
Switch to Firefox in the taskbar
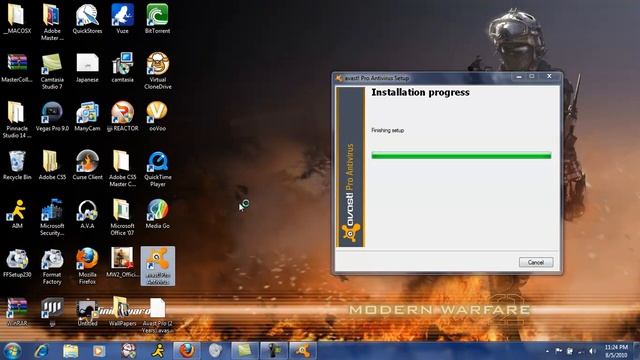187,351
